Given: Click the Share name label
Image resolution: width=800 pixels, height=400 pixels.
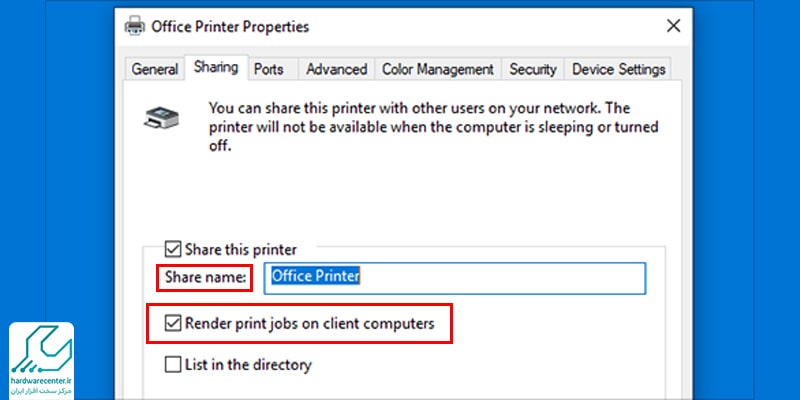Looking at the screenshot, I should click(x=205, y=277).
